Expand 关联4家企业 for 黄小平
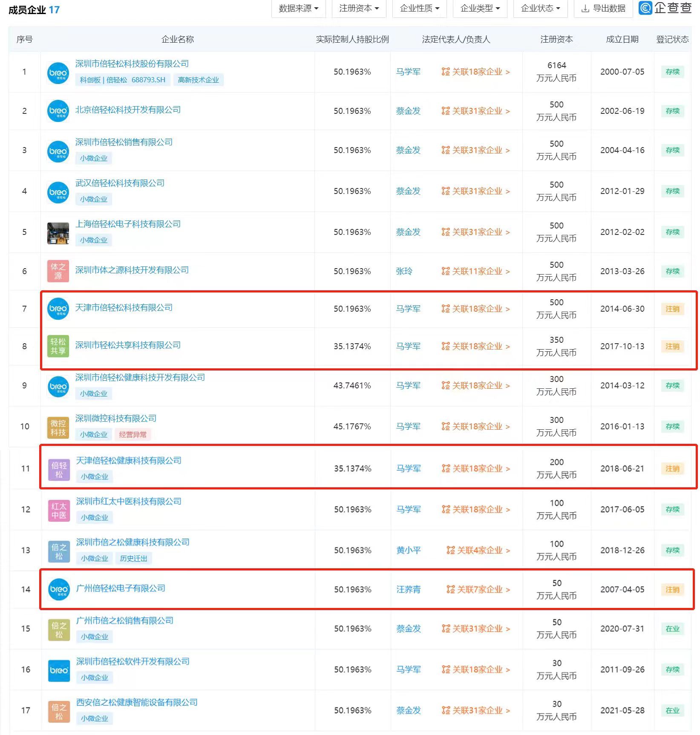This screenshot has width=700, height=735. 478,550
